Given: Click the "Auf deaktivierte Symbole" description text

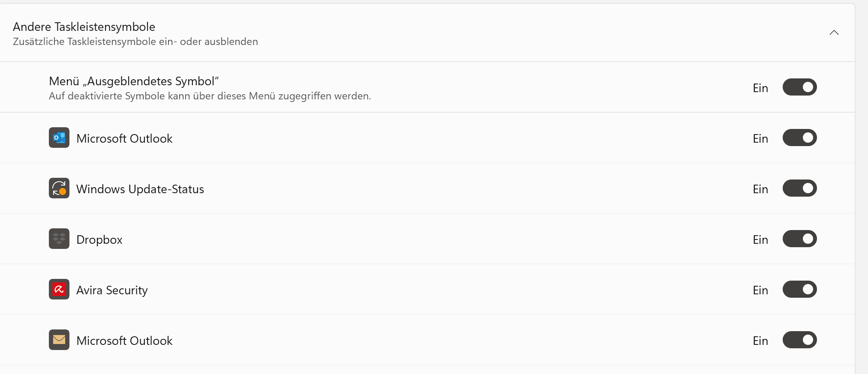Looking at the screenshot, I should pos(210,96).
